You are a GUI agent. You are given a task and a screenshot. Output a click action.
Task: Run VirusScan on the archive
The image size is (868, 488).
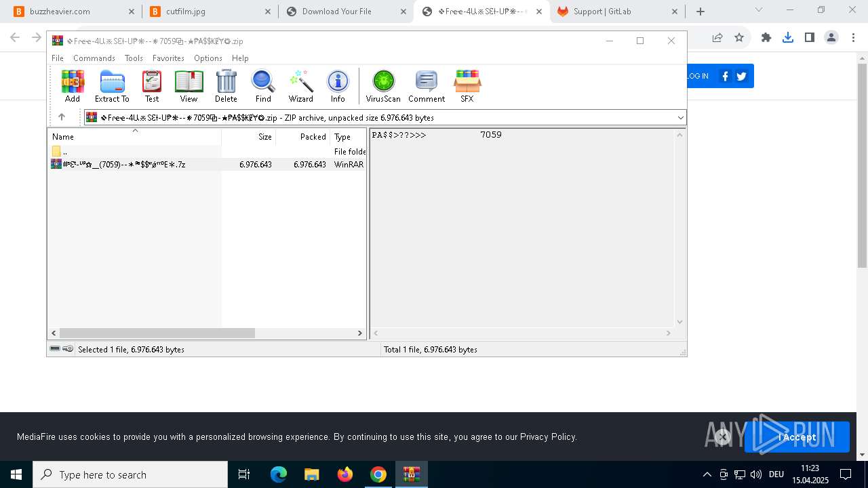pyautogui.click(x=383, y=86)
